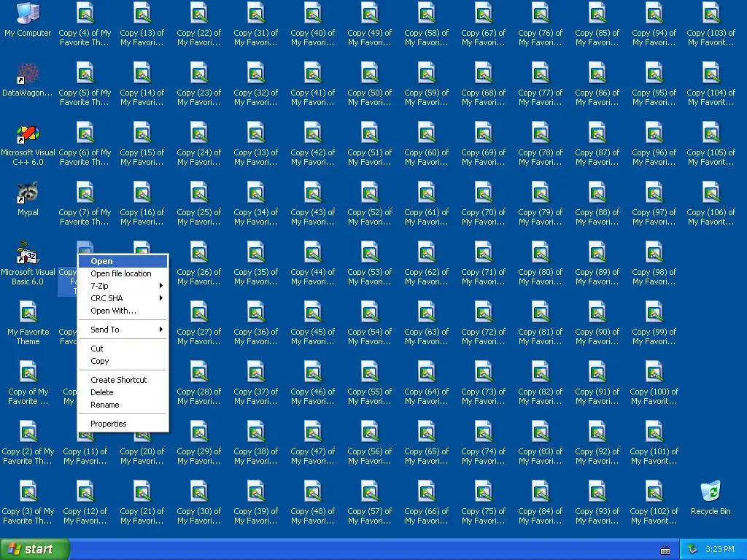Choose Open in the context menu
747x560 pixels.
click(x=123, y=261)
